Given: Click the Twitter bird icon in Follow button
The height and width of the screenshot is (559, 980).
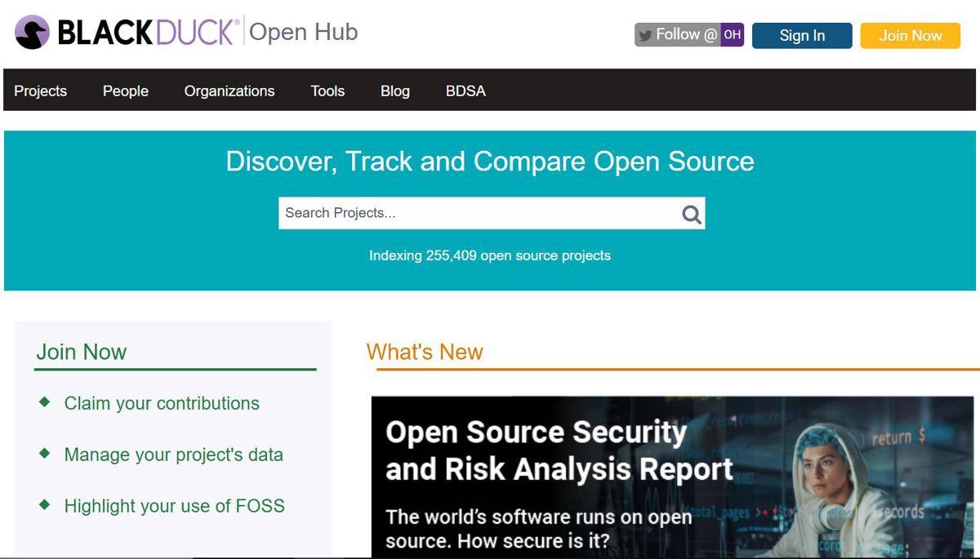Looking at the screenshot, I should coord(645,35).
